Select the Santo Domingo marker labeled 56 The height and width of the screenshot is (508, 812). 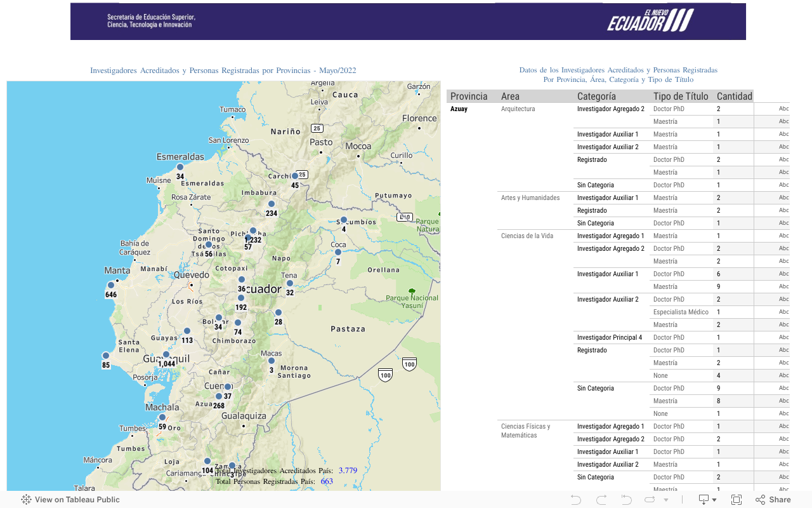click(x=209, y=244)
